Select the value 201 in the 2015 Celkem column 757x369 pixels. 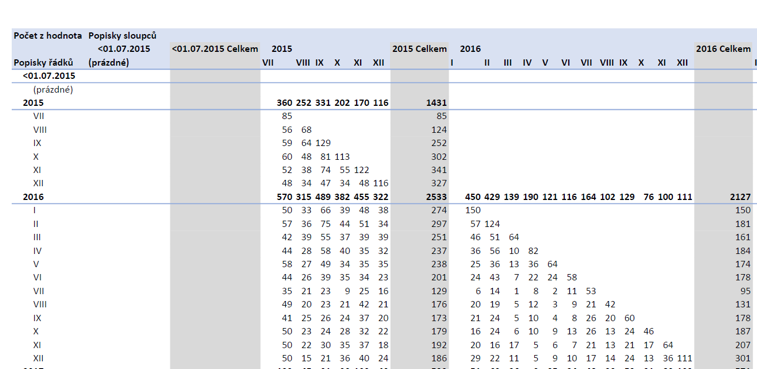point(439,278)
